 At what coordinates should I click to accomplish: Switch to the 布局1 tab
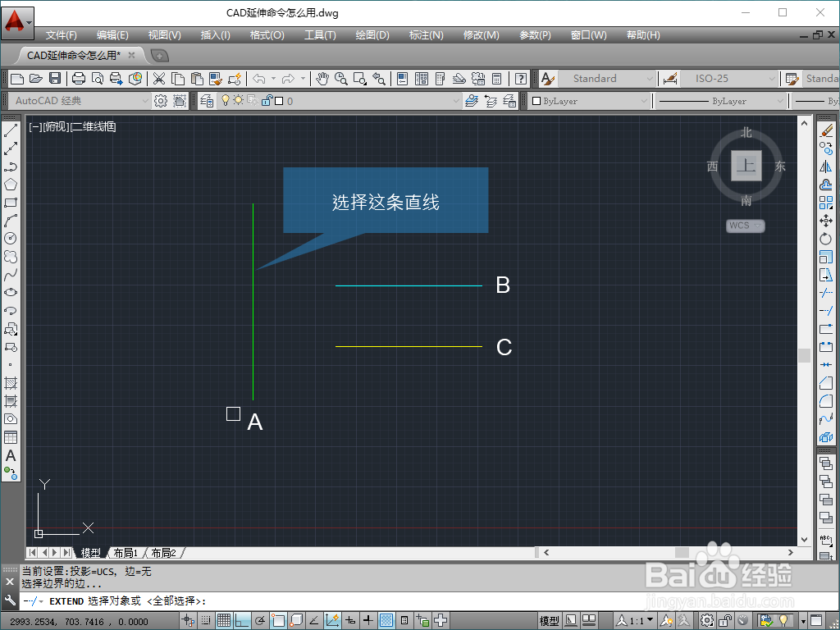point(126,553)
